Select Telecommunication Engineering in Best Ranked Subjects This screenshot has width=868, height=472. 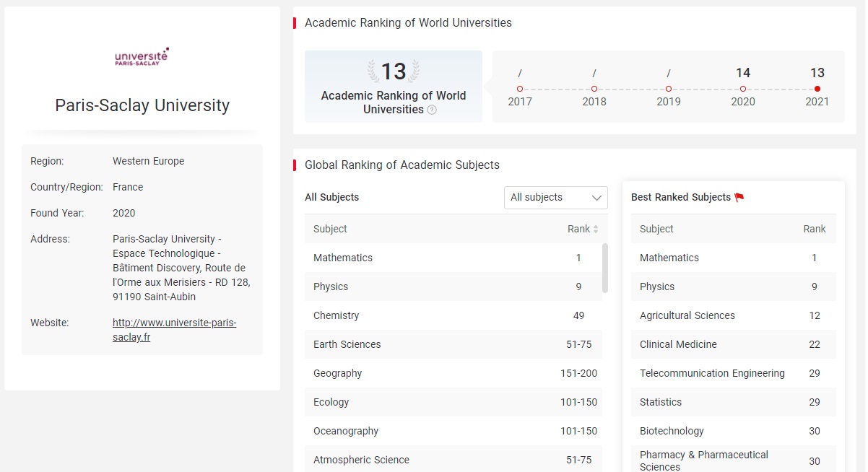(711, 373)
